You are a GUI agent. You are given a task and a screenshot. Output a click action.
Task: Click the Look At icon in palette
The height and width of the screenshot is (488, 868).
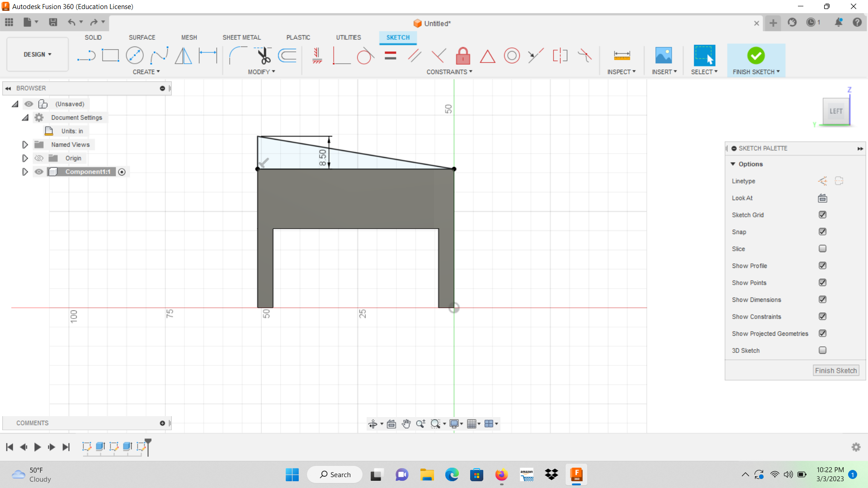click(x=822, y=198)
